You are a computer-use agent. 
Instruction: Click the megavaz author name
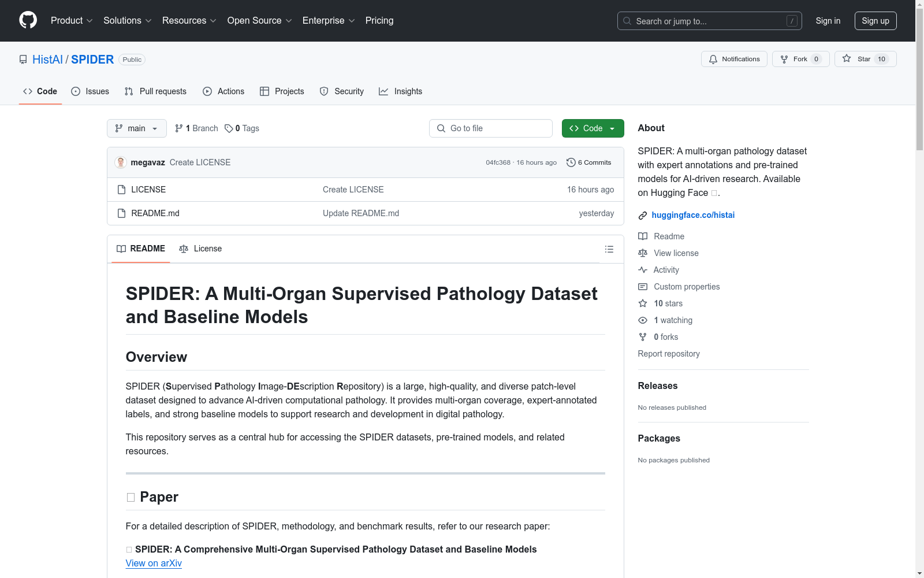pyautogui.click(x=148, y=162)
